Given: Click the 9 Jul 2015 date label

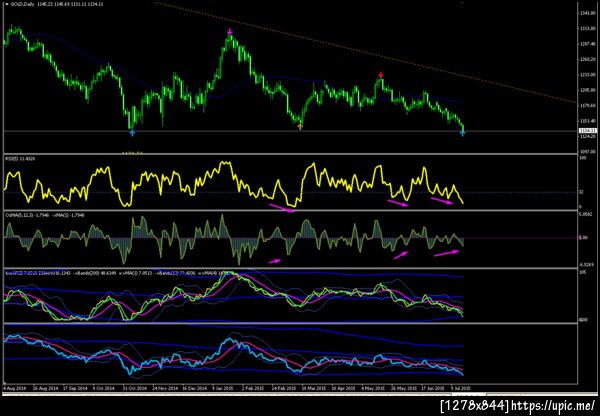Looking at the screenshot, I should point(460,388).
